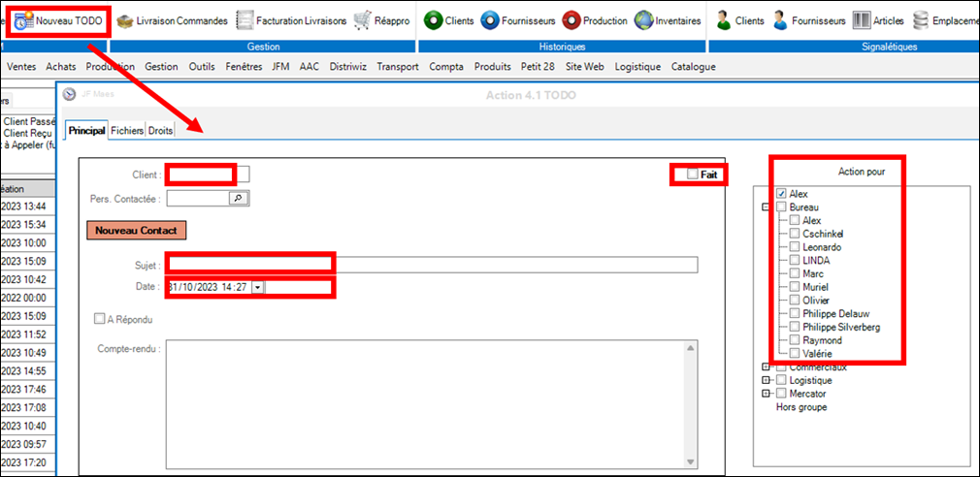Open the Articles barcode icon

point(862,20)
